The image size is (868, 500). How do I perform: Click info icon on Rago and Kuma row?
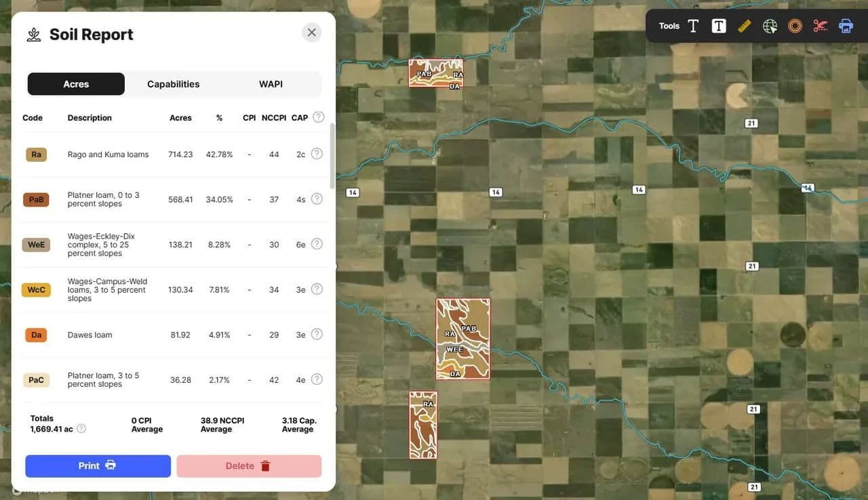click(x=317, y=154)
